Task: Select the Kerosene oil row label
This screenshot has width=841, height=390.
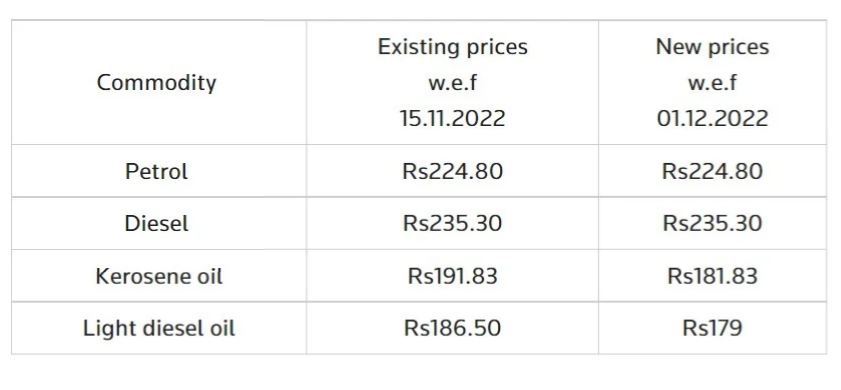Action: pyautogui.click(x=159, y=276)
